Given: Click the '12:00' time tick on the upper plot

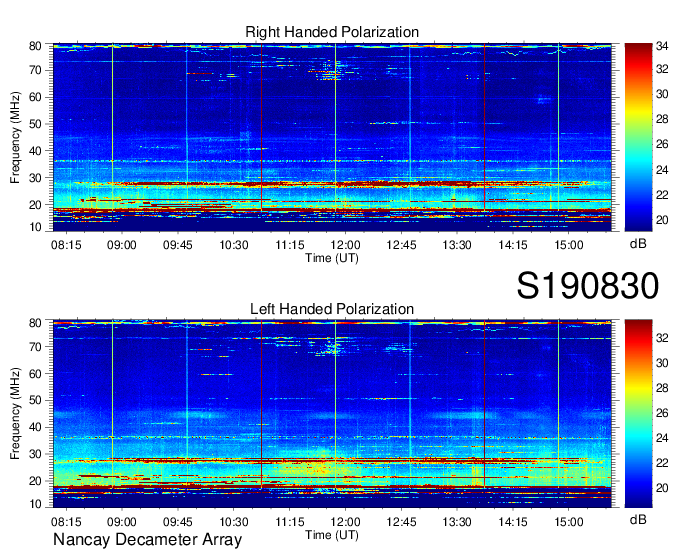Looking at the screenshot, I should coord(345,245).
